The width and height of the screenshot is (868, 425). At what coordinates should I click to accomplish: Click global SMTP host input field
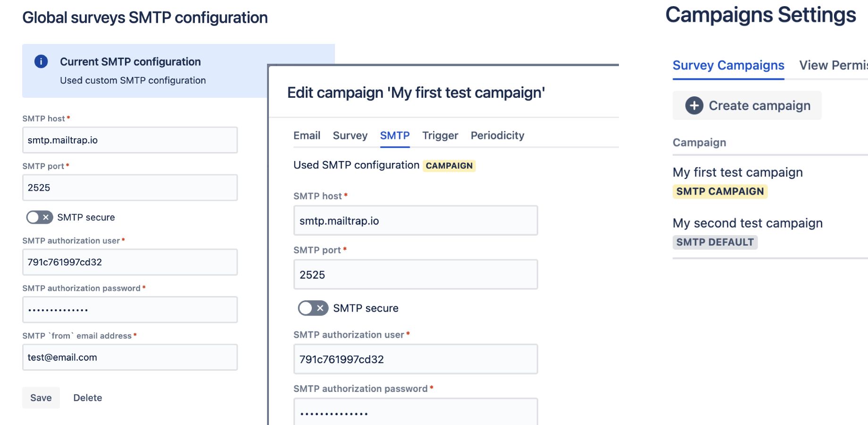[x=130, y=140]
